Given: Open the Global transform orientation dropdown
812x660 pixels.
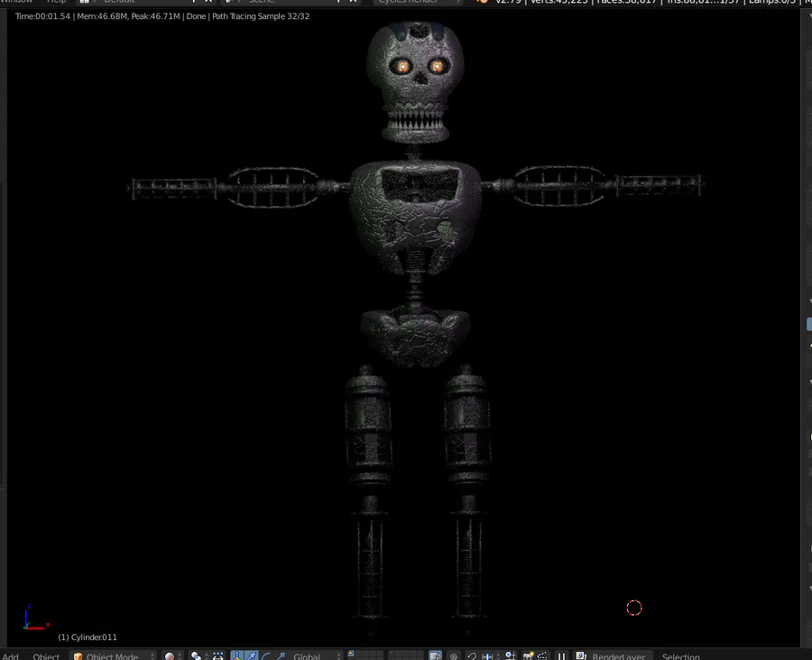Looking at the screenshot, I should (316, 655).
